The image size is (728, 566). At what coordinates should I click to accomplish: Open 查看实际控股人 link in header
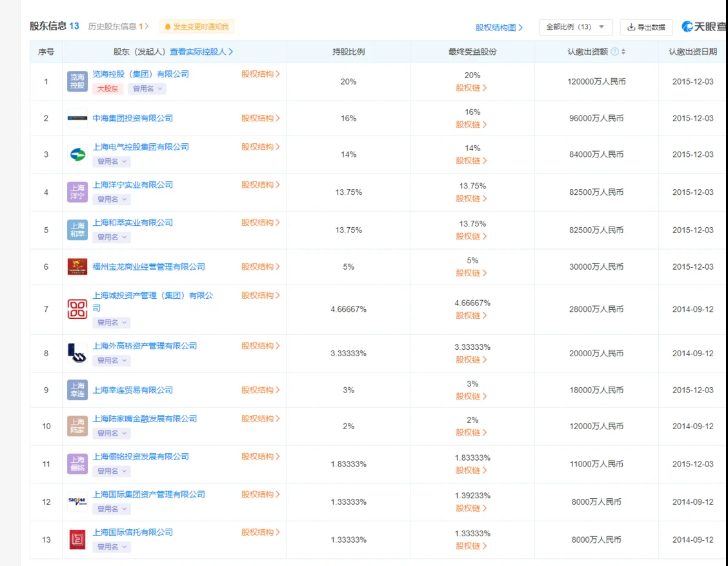[x=201, y=52]
